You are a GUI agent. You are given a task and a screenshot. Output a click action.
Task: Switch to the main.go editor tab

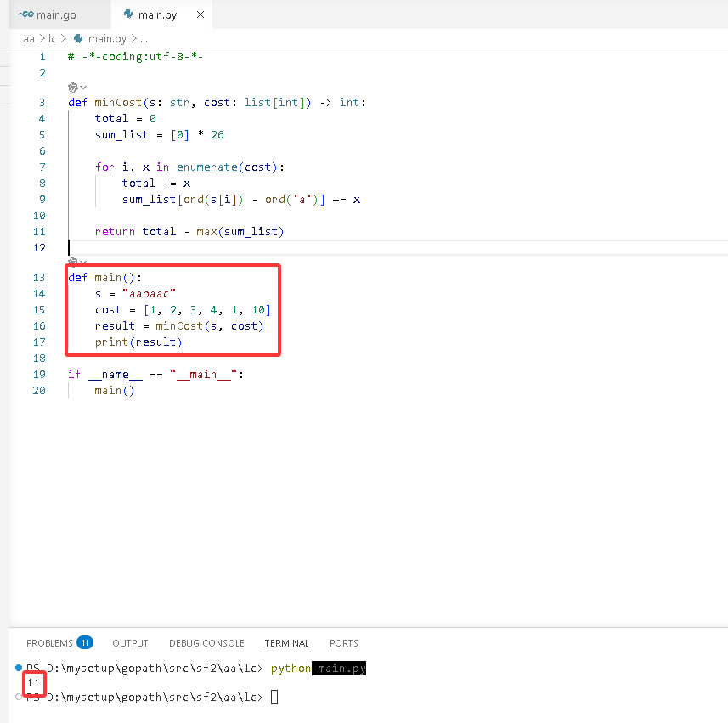pos(56,14)
